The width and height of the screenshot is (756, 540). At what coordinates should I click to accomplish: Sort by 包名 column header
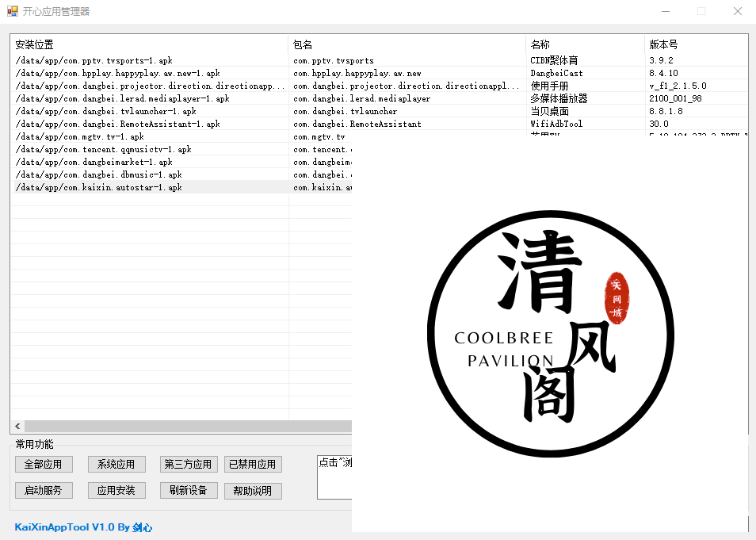click(x=407, y=44)
